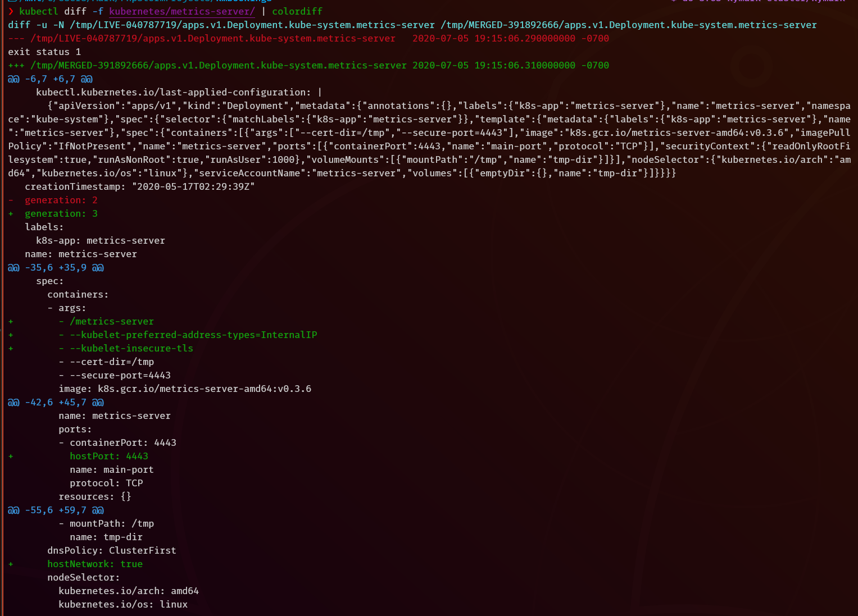Select the green MERGED file path line
This screenshot has width=858, height=616.
pos(218,65)
